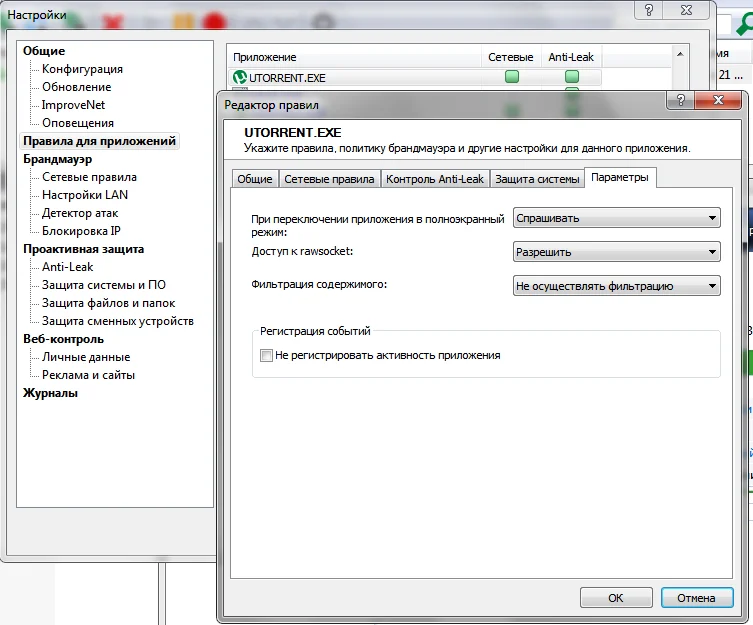753x625 pixels.
Task: Select UTORRENT.EXE row in applications list
Action: [414, 77]
